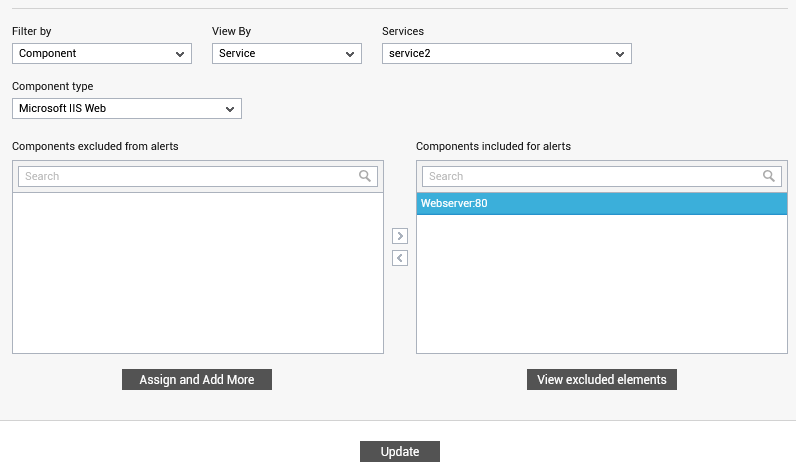The image size is (796, 468).
Task: Click the chevron arrow on Component type dropdown
Action: (x=229, y=109)
